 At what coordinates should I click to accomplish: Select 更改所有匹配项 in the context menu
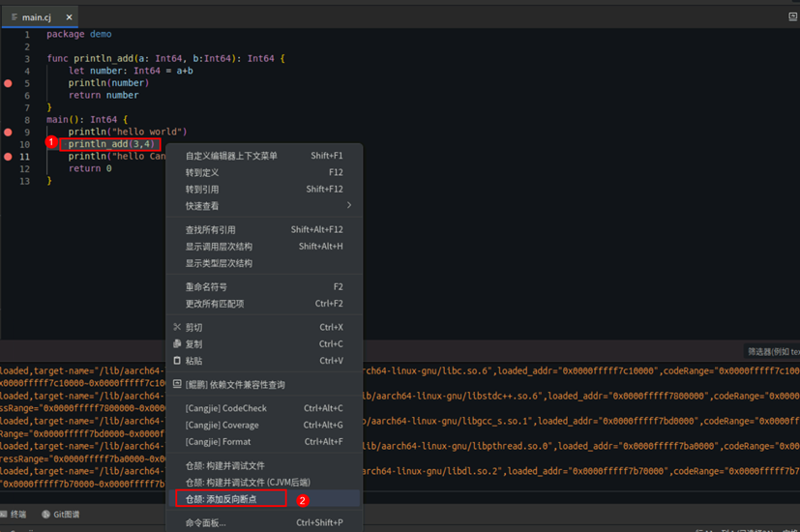264,304
